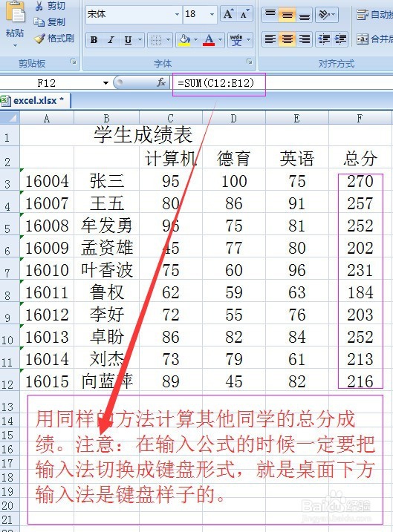
Task: Toggle Bold formatting
Action: coord(94,40)
